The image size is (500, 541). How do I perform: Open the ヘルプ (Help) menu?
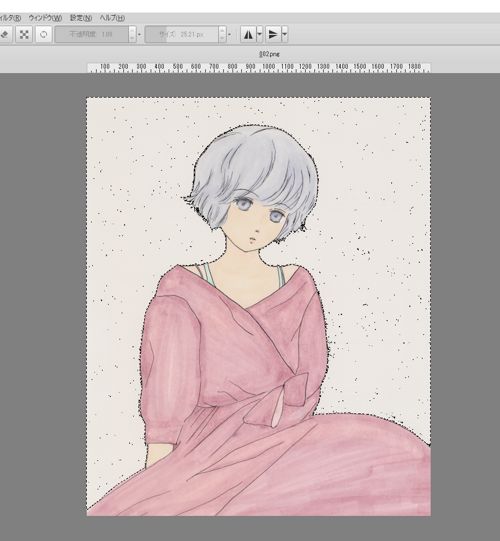tap(112, 18)
